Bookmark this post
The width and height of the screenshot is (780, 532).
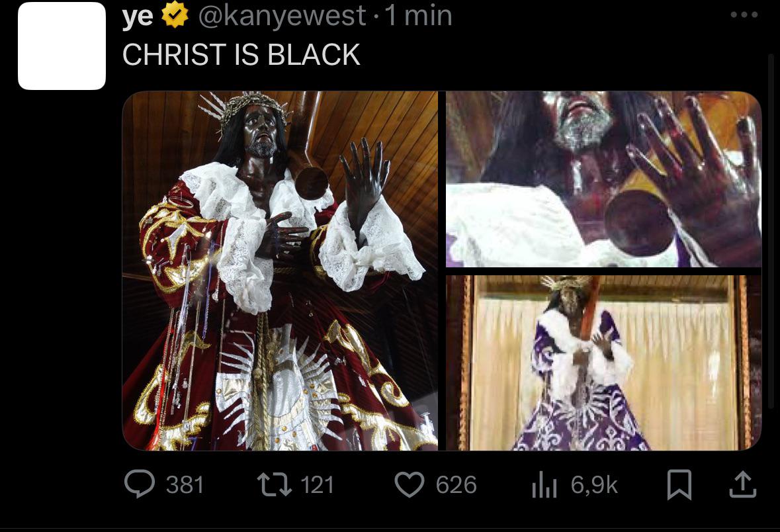pos(679,485)
